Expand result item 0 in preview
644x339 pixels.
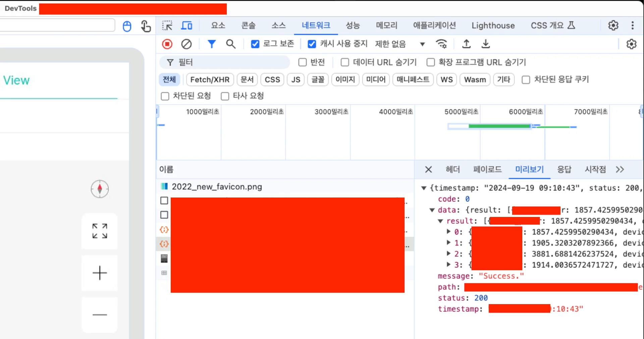(448, 232)
